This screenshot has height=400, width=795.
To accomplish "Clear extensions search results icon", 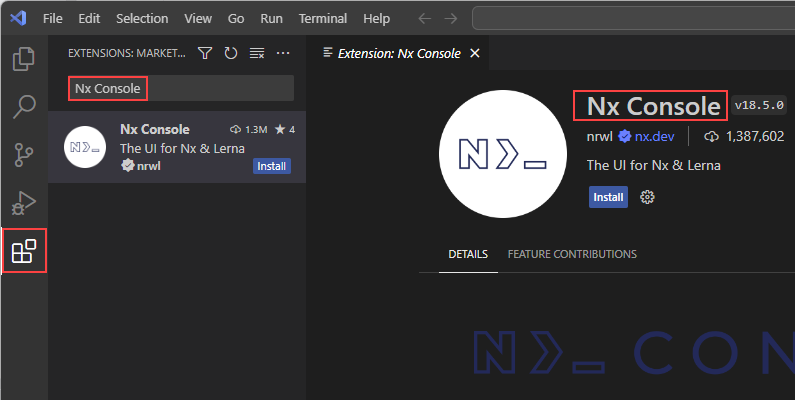I will (x=257, y=53).
